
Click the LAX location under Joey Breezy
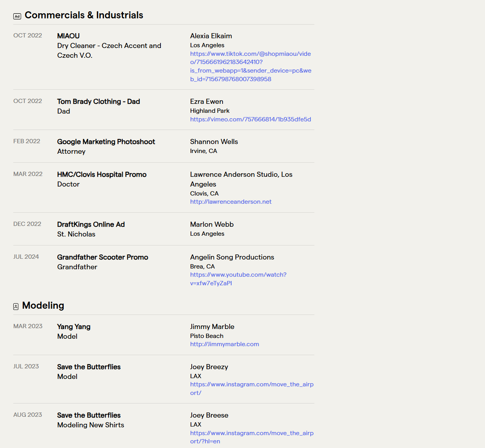[x=196, y=376]
